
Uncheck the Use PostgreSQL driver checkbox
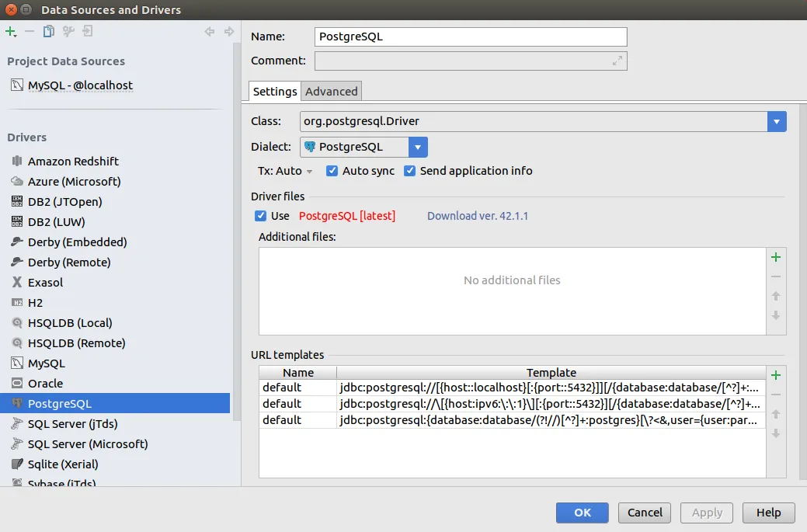(x=260, y=216)
